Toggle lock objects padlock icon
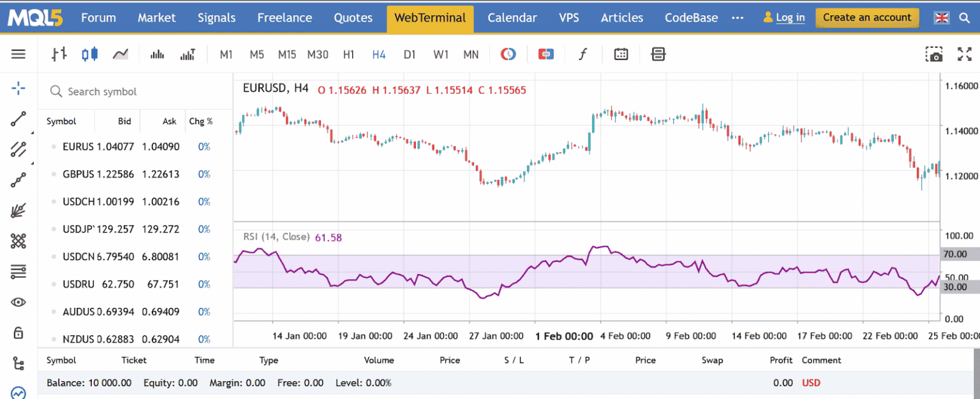 (x=19, y=332)
